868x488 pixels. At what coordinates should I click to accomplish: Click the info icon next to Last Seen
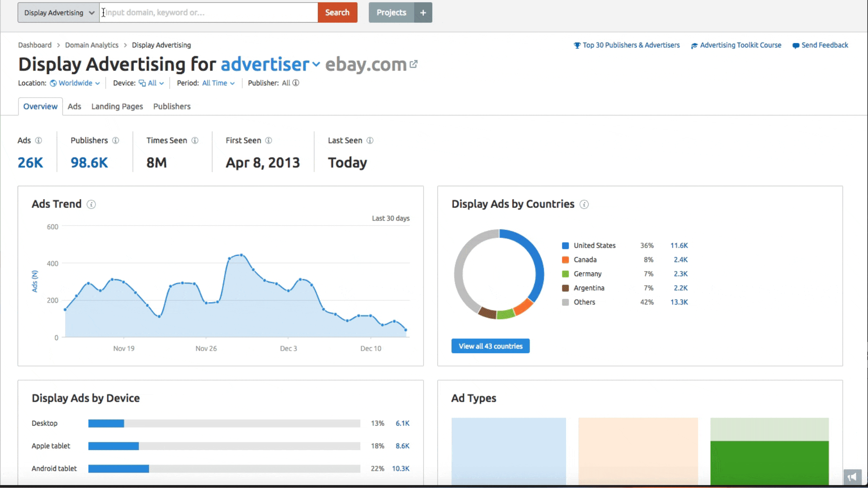370,141
